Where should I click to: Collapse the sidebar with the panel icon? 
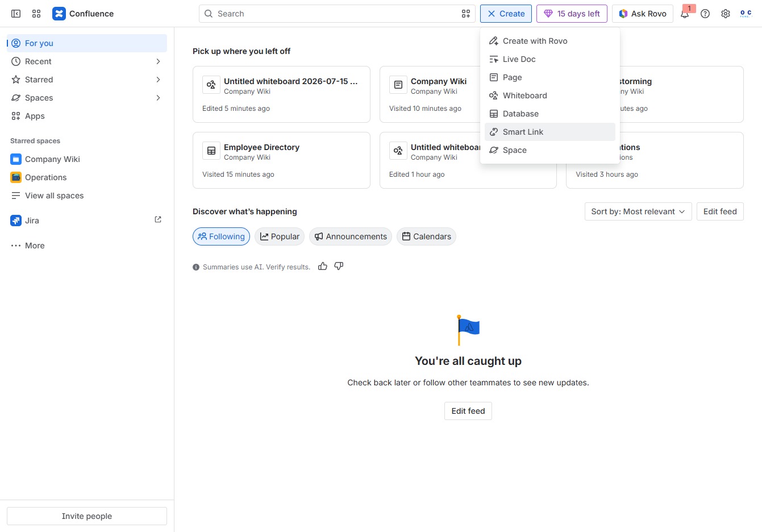point(16,14)
